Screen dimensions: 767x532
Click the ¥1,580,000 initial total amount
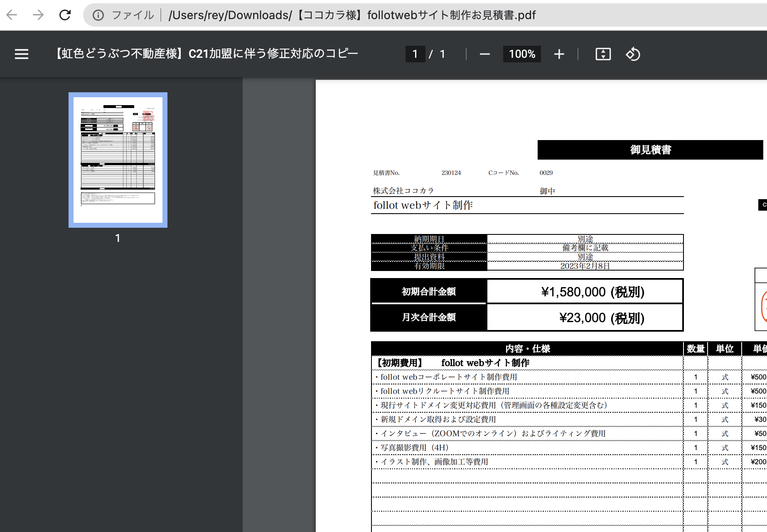592,292
